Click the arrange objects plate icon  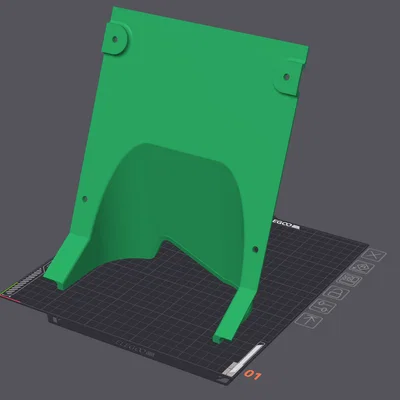349,280
